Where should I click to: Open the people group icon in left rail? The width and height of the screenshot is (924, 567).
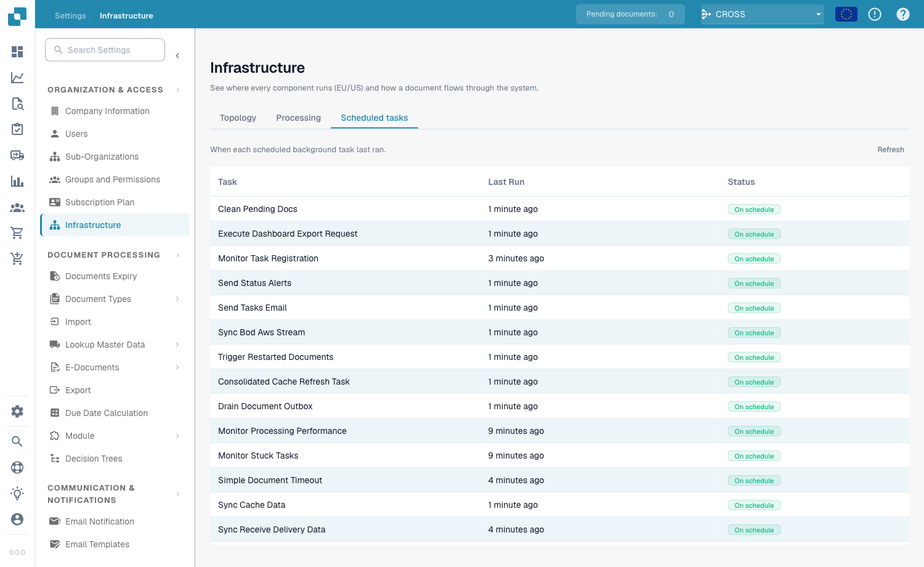(17, 208)
